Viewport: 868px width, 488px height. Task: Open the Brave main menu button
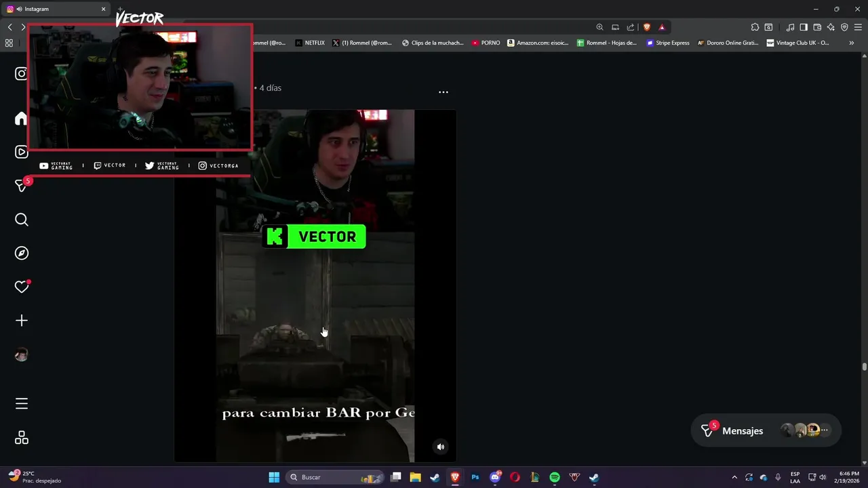858,27
